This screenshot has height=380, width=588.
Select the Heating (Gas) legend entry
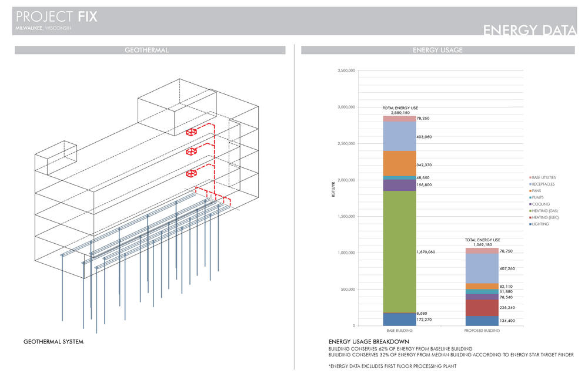pyautogui.click(x=545, y=211)
